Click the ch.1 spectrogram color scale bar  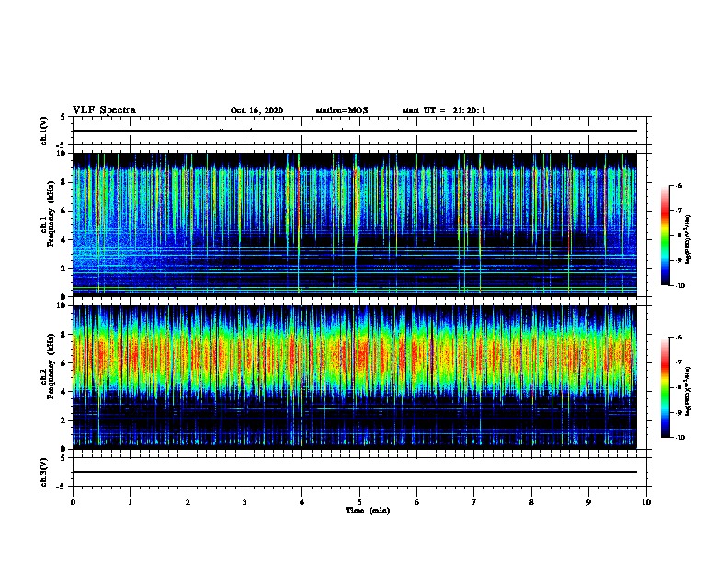(x=665, y=236)
